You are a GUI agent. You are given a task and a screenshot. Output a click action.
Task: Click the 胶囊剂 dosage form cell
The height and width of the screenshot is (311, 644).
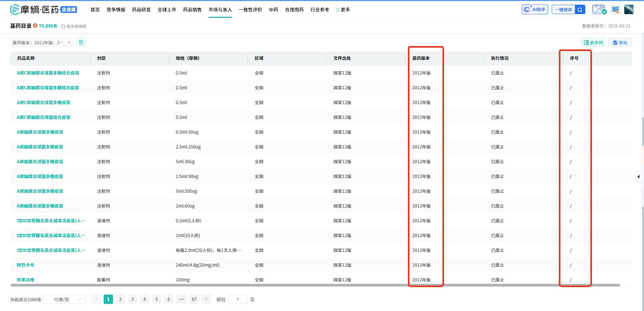(x=103, y=280)
